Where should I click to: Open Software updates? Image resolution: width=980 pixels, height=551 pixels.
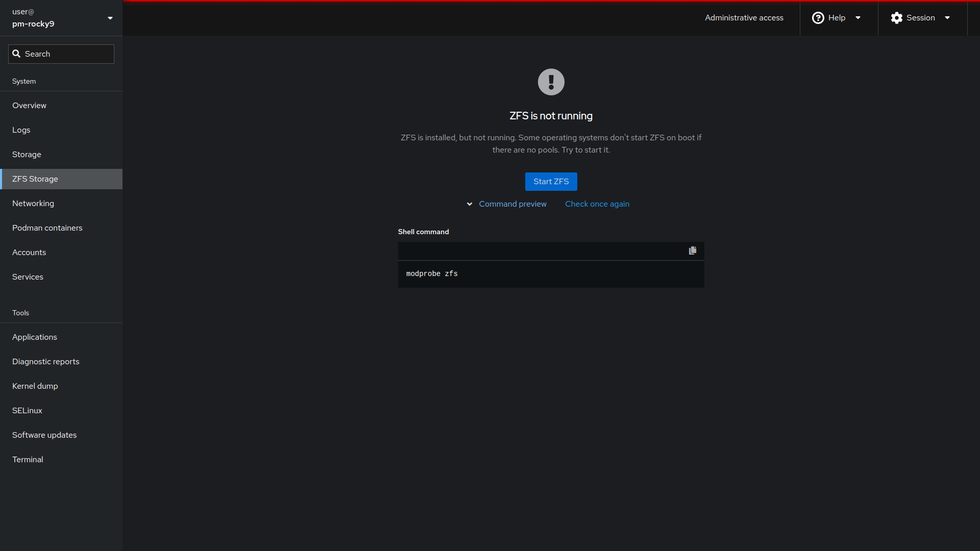(x=61, y=435)
